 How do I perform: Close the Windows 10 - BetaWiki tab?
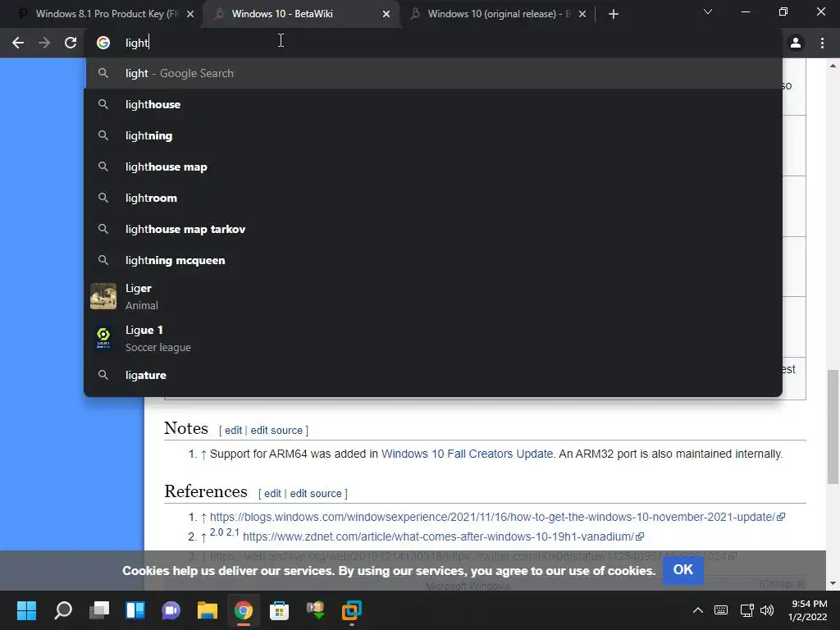[386, 14]
